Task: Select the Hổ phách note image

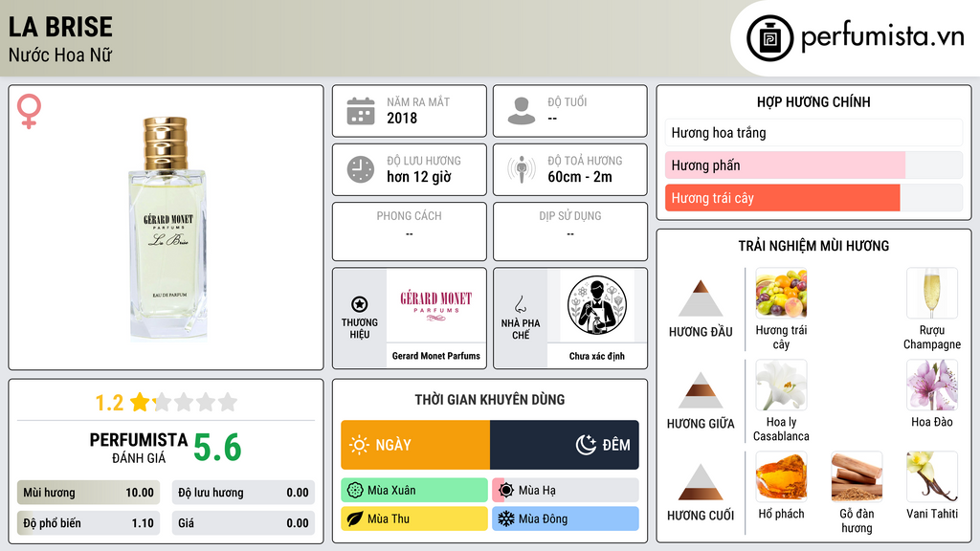Action: pos(781,477)
